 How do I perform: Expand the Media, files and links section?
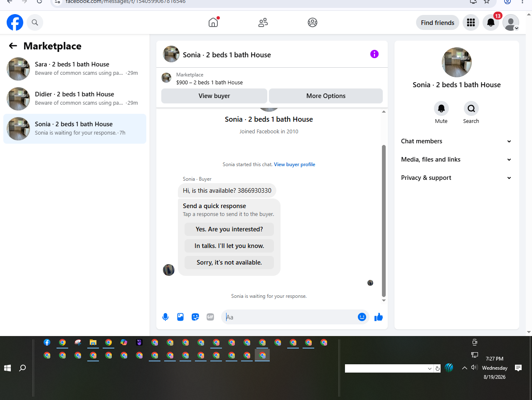(x=457, y=160)
